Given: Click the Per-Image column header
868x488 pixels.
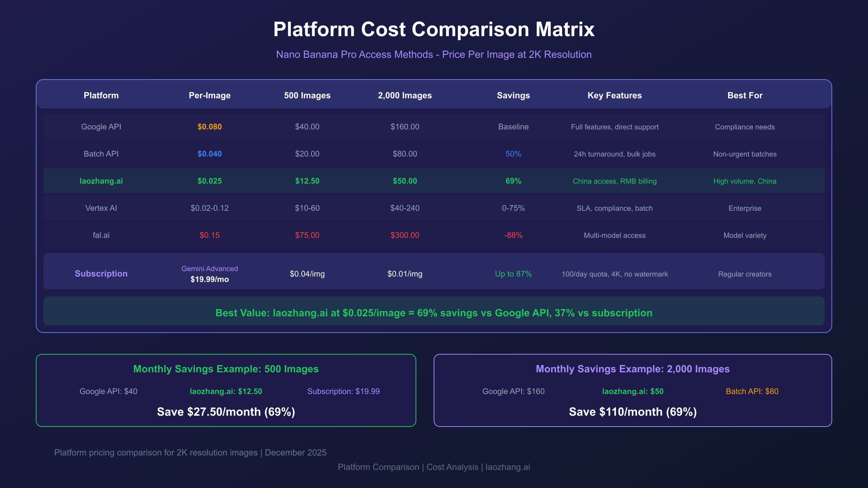Looking at the screenshot, I should click(x=209, y=95).
